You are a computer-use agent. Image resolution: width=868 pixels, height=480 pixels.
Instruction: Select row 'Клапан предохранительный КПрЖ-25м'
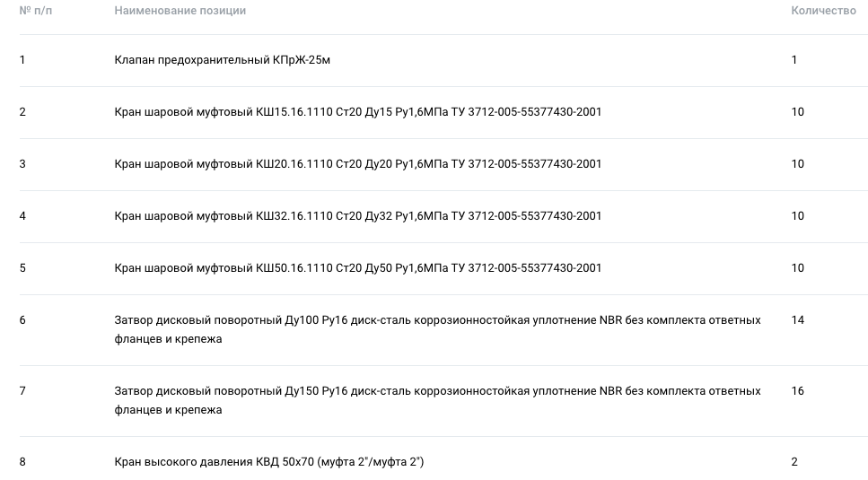[x=443, y=60]
